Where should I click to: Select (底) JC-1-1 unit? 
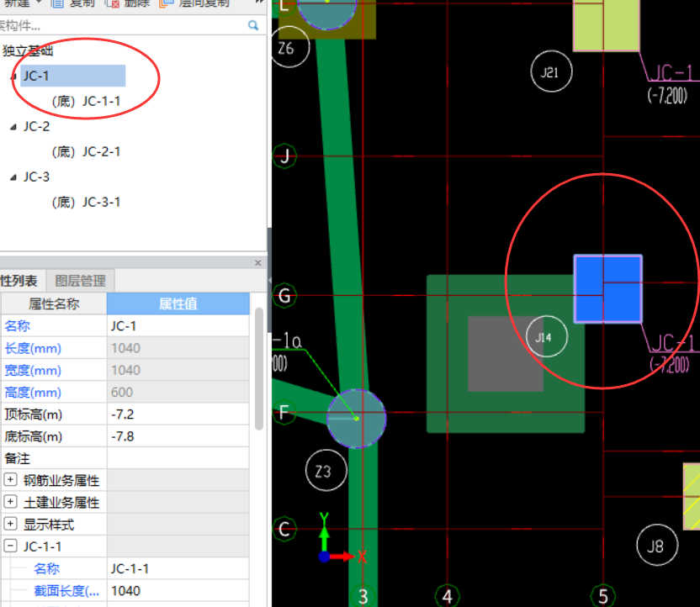click(x=86, y=101)
